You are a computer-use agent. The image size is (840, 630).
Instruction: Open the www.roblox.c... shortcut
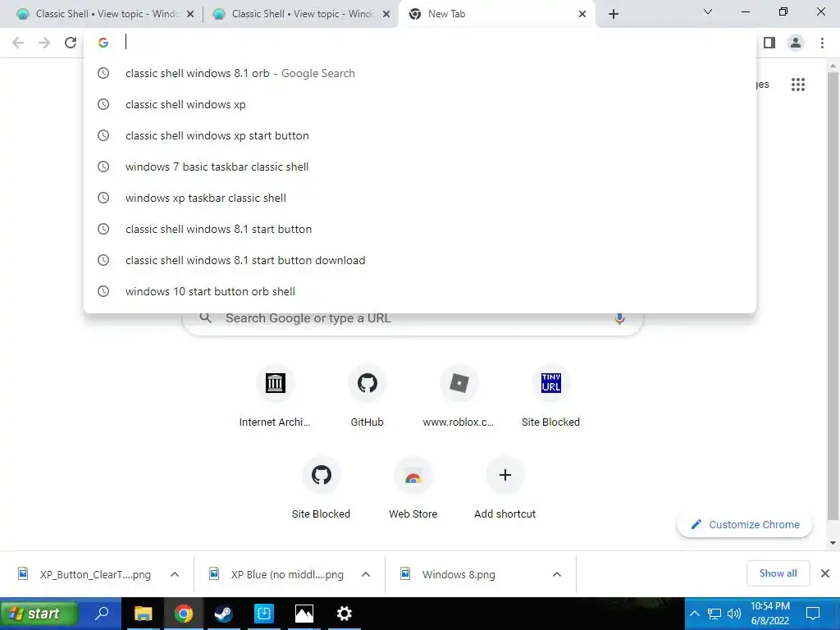pos(459,396)
